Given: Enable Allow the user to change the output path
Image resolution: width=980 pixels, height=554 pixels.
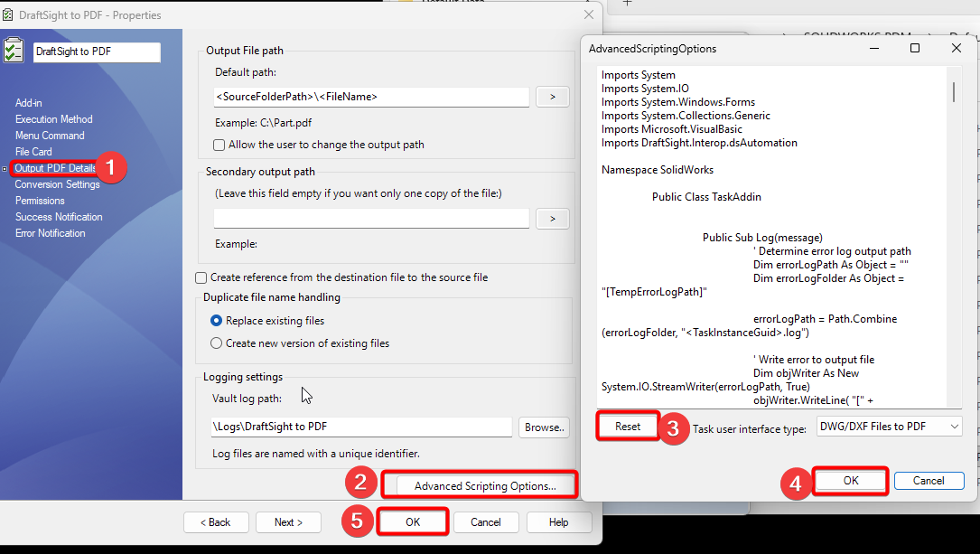Looking at the screenshot, I should pyautogui.click(x=219, y=146).
